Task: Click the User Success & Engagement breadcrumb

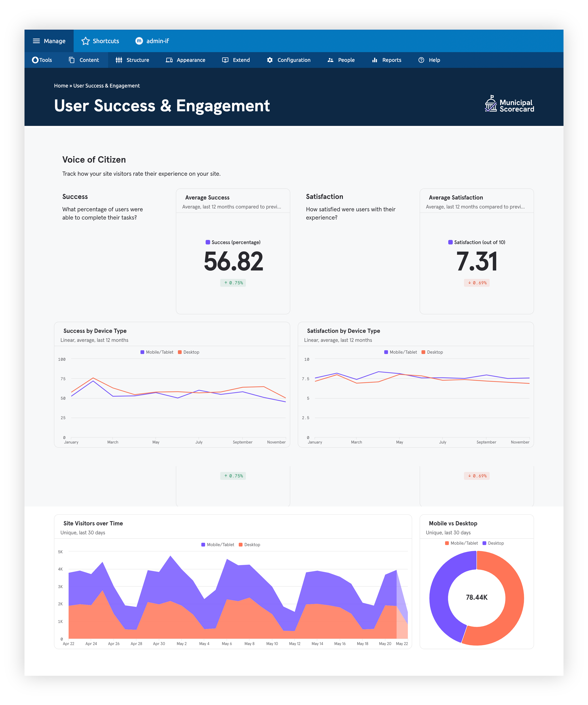Action: 106,86
